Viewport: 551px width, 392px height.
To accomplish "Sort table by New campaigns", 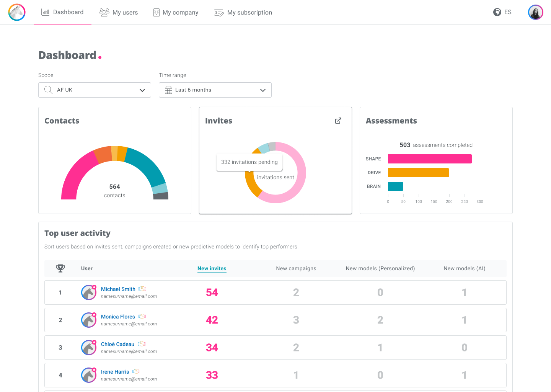I will [296, 268].
